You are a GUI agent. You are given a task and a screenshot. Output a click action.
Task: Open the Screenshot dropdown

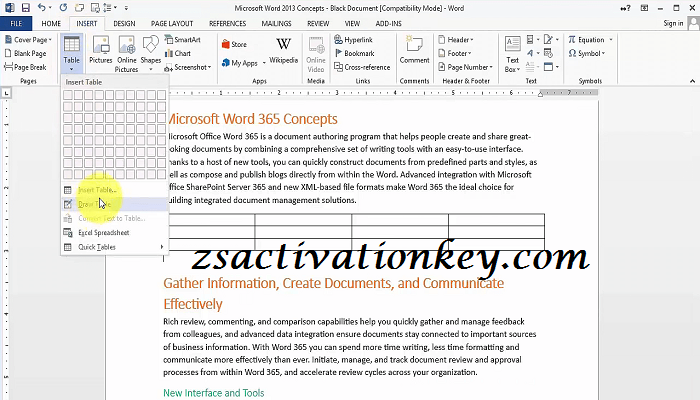pyautogui.click(x=209, y=67)
